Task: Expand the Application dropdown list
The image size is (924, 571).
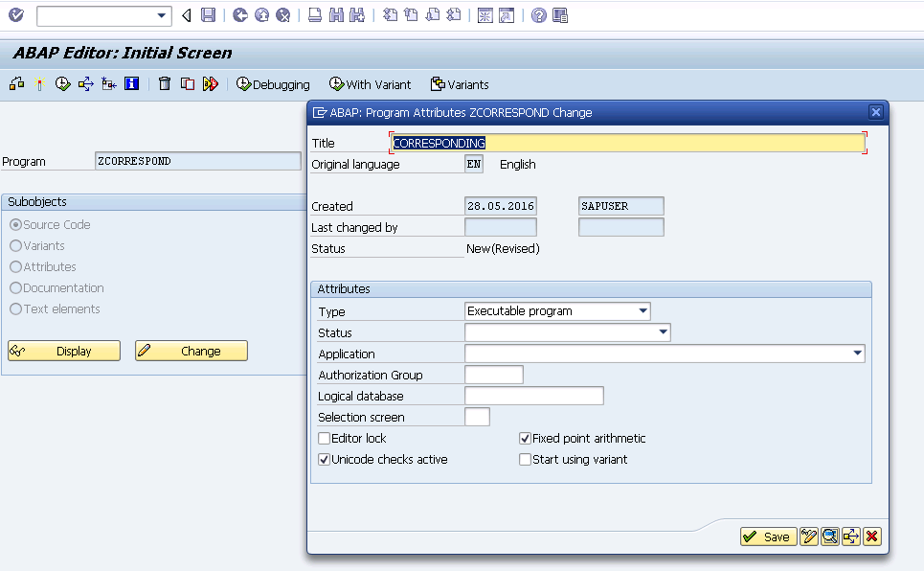Action: [855, 353]
